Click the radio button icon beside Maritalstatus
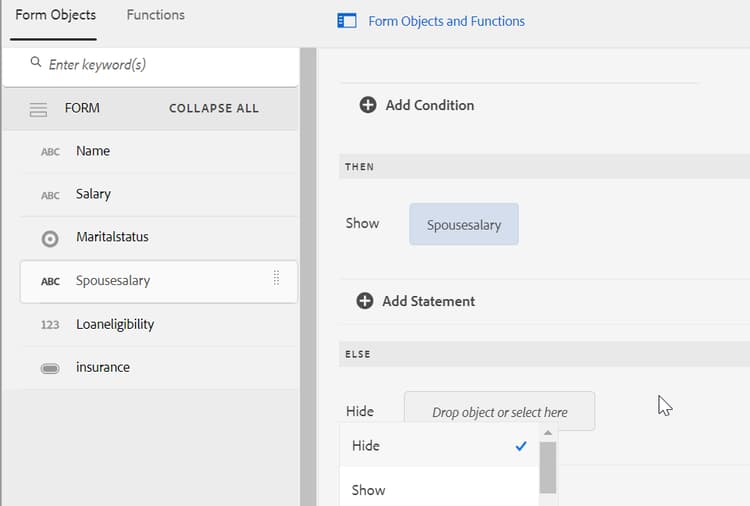Image resolution: width=750 pixels, height=506 pixels. coord(50,238)
